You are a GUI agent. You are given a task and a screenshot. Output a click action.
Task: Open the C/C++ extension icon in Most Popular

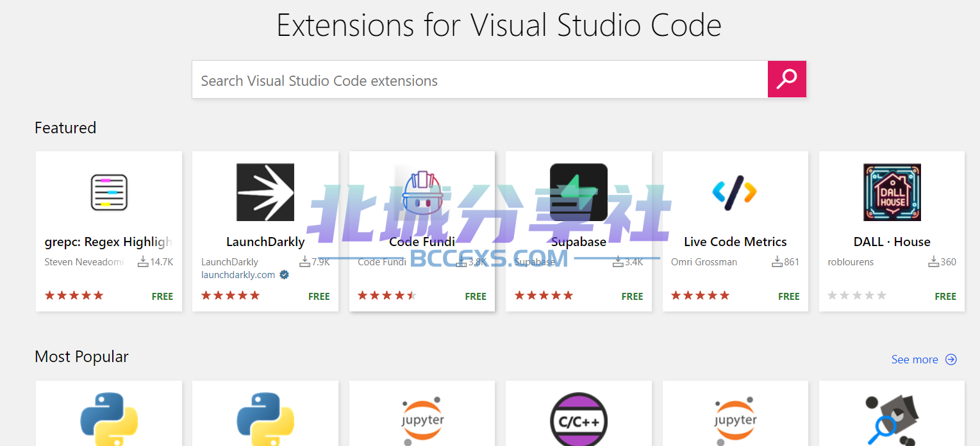579,419
